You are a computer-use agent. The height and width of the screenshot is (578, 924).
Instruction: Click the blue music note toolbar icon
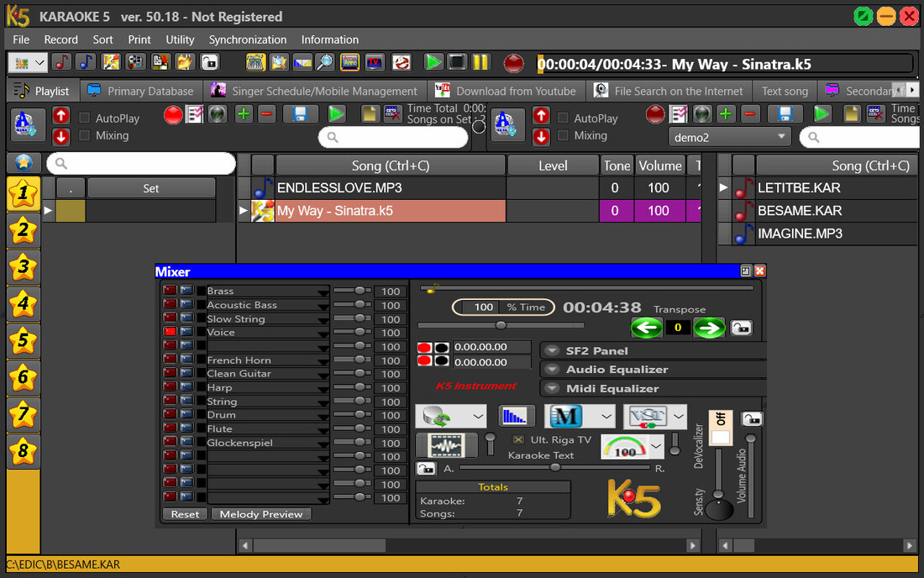pyautogui.click(x=86, y=62)
